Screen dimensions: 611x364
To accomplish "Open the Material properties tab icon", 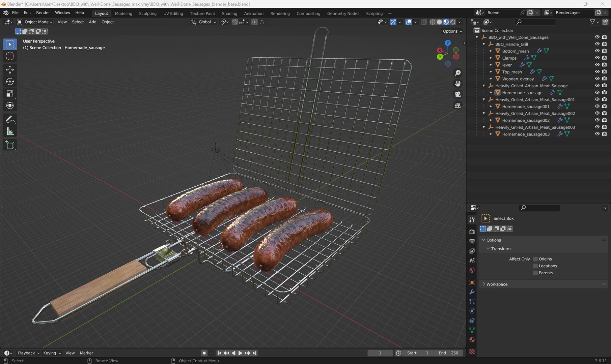I will click(472, 340).
